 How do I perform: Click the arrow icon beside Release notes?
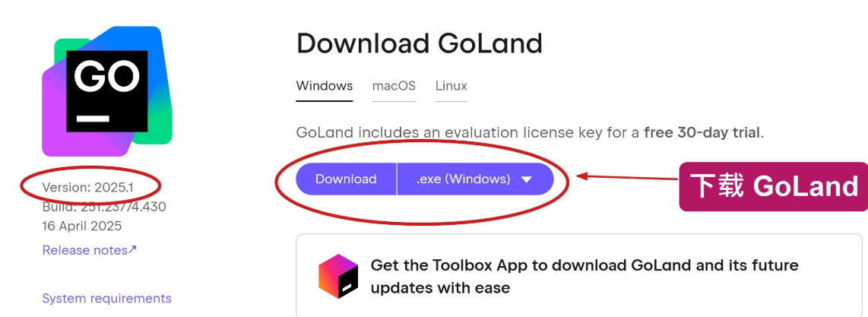tap(132, 249)
